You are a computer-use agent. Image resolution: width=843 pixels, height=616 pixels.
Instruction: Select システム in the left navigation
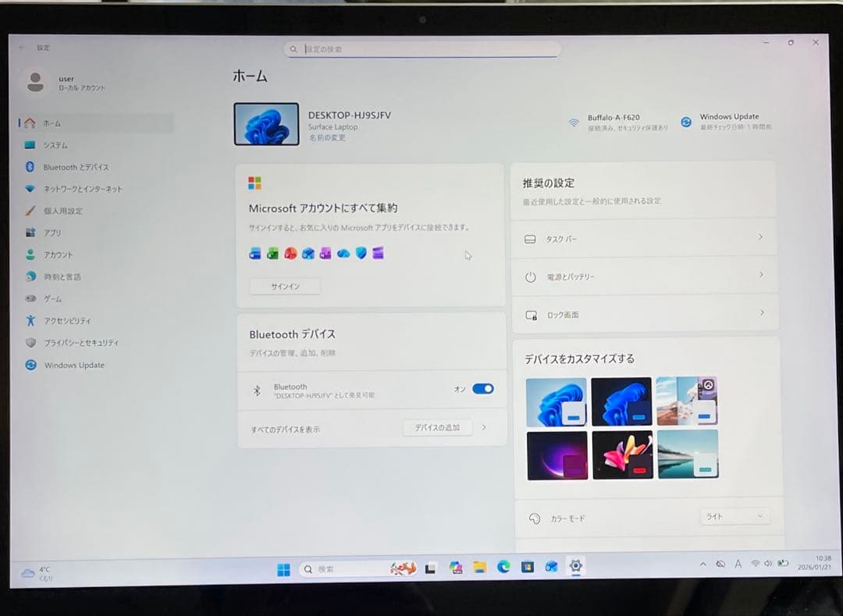click(x=55, y=145)
